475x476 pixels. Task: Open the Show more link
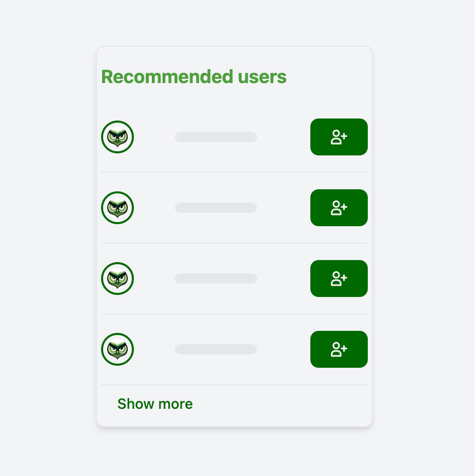click(155, 404)
